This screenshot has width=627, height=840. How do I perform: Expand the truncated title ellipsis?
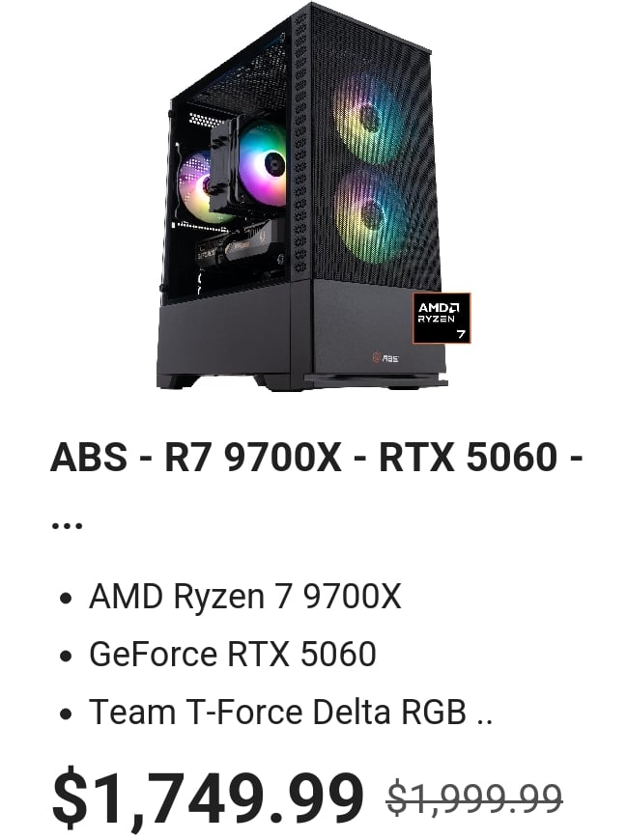[67, 525]
